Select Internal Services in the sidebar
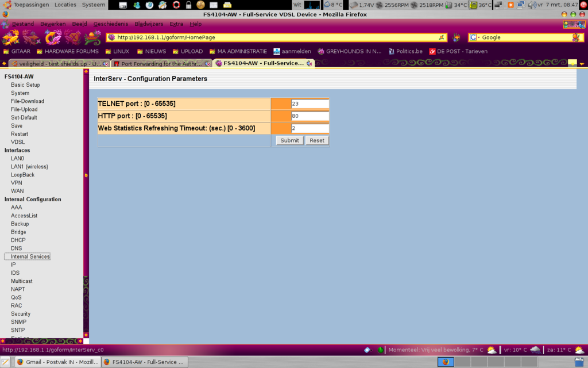The height and width of the screenshot is (368, 588). click(30, 256)
